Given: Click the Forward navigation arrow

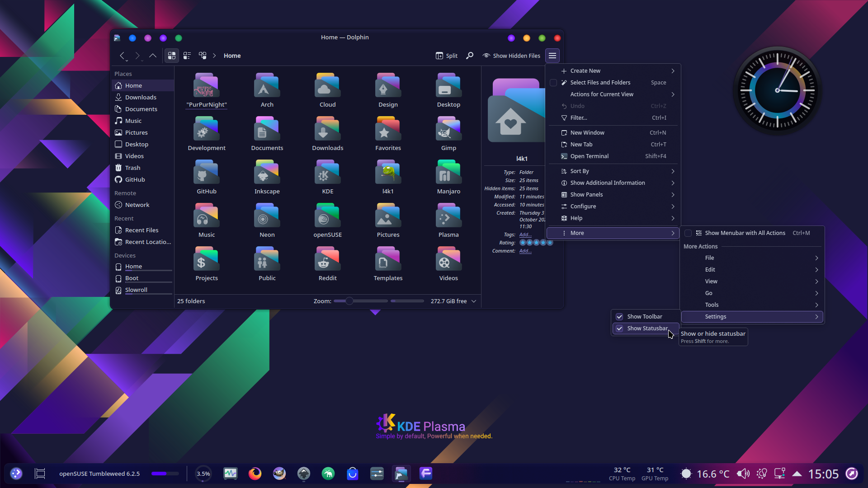Looking at the screenshot, I should 137,56.
